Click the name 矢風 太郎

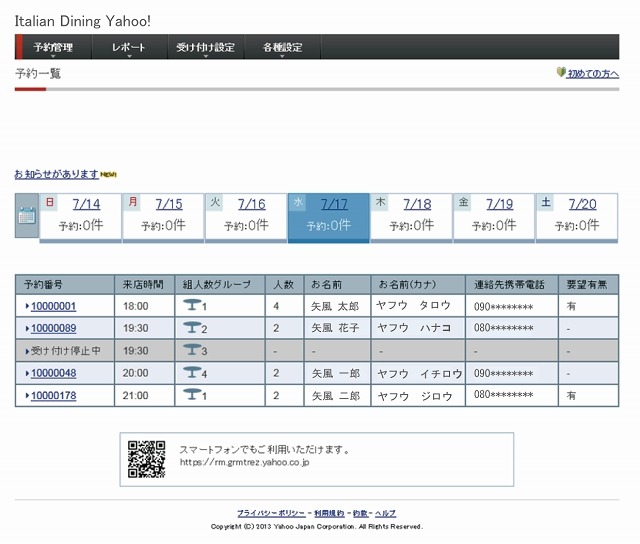(335, 306)
